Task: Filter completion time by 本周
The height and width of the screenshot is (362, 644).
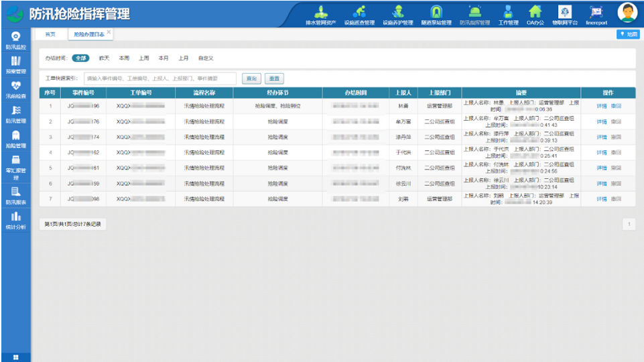Action: pyautogui.click(x=124, y=58)
